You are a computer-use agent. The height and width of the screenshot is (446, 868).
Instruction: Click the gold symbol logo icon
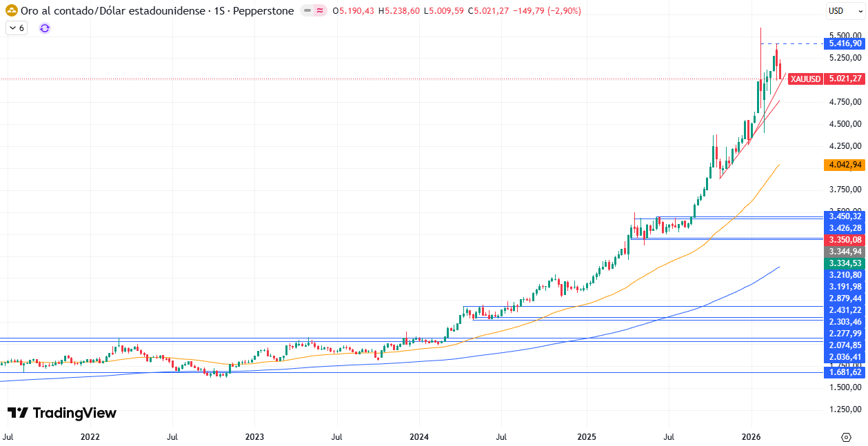[x=11, y=11]
